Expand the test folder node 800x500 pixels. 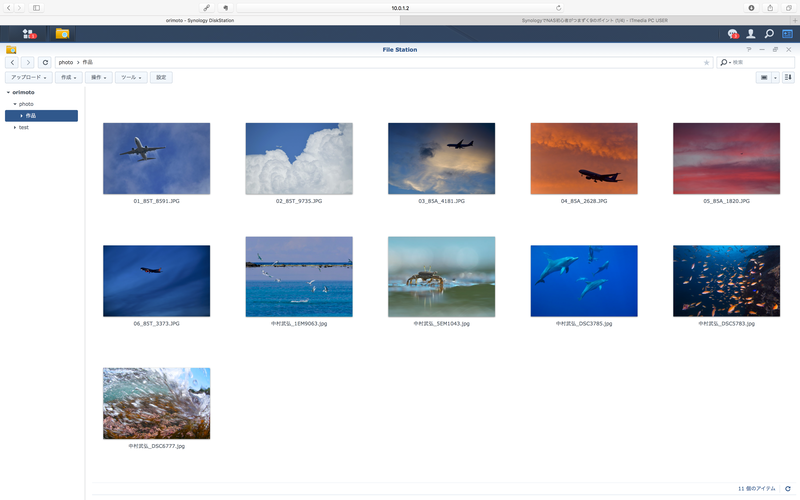(15, 128)
